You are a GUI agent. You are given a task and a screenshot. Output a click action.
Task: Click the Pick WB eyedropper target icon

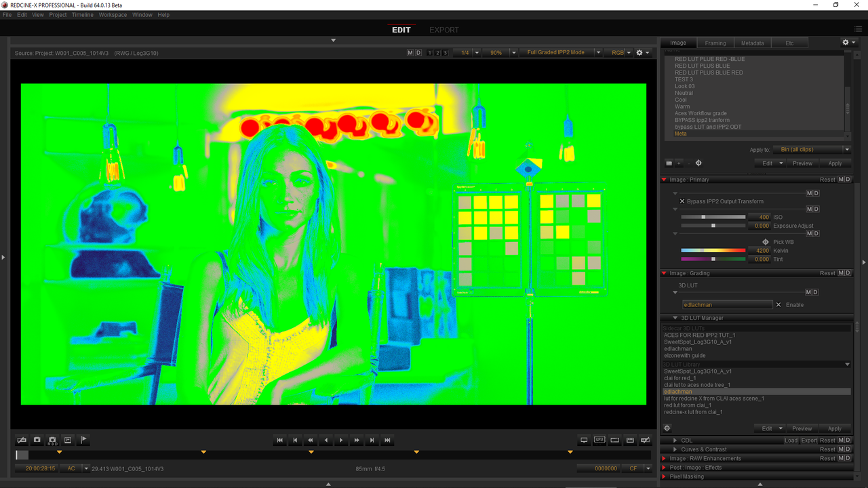[766, 242]
